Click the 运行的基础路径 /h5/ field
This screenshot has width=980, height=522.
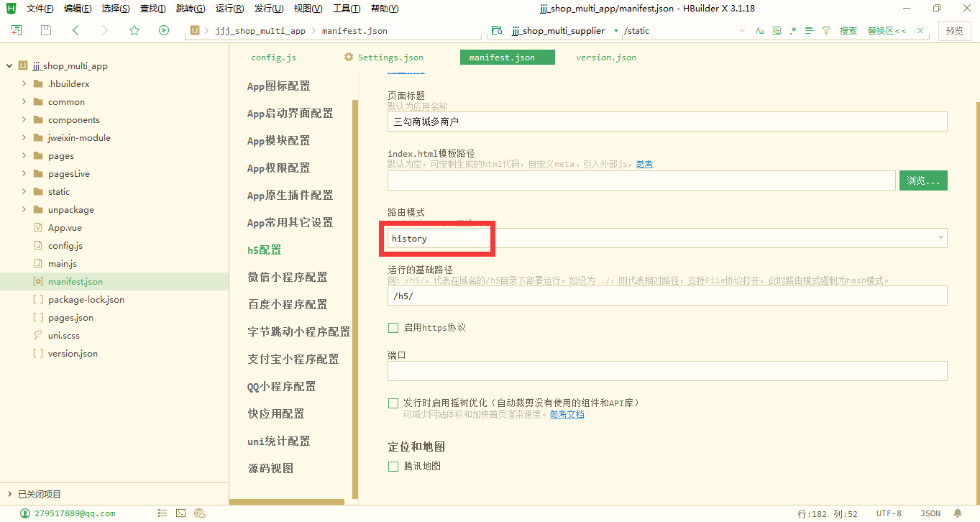point(667,296)
